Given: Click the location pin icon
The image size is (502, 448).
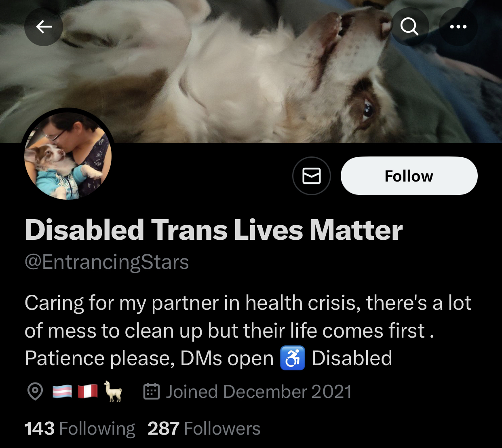Looking at the screenshot, I should [35, 391].
